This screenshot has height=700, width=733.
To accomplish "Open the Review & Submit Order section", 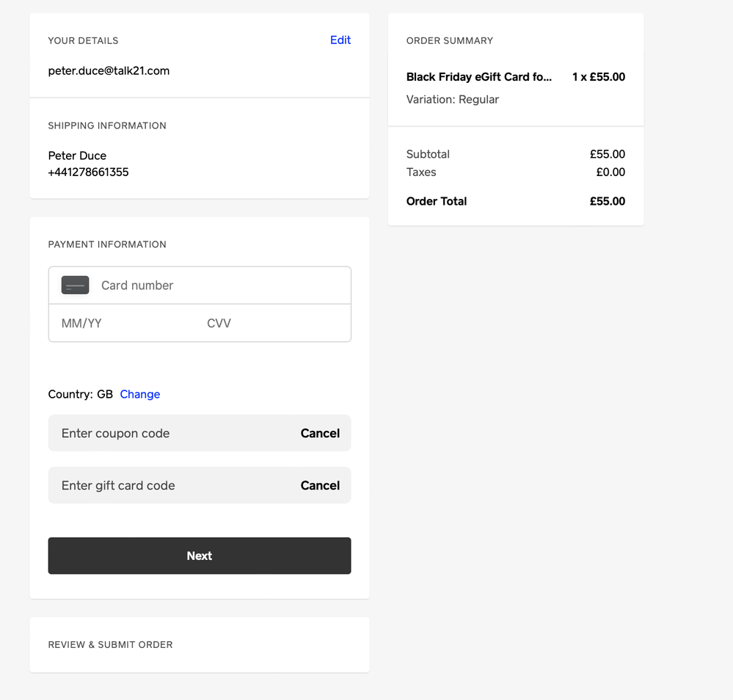I will coord(110,645).
